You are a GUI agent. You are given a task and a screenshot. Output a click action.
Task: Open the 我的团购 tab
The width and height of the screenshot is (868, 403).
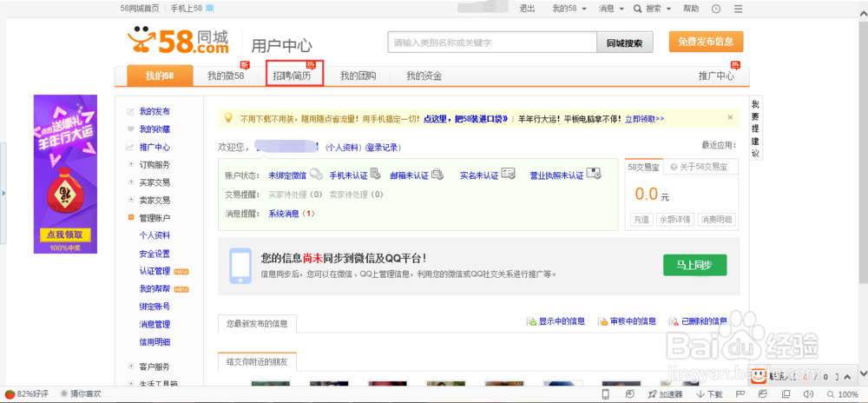click(x=358, y=76)
